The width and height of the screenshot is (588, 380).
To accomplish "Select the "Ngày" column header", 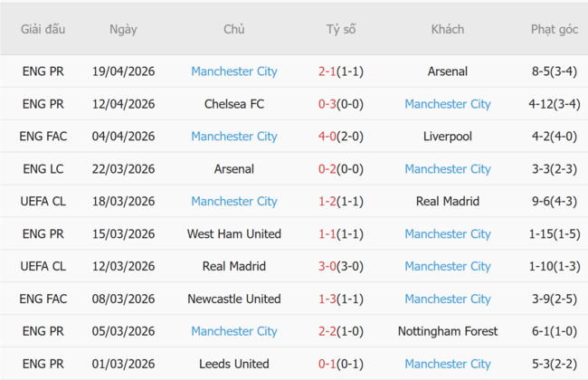I will click(123, 29).
